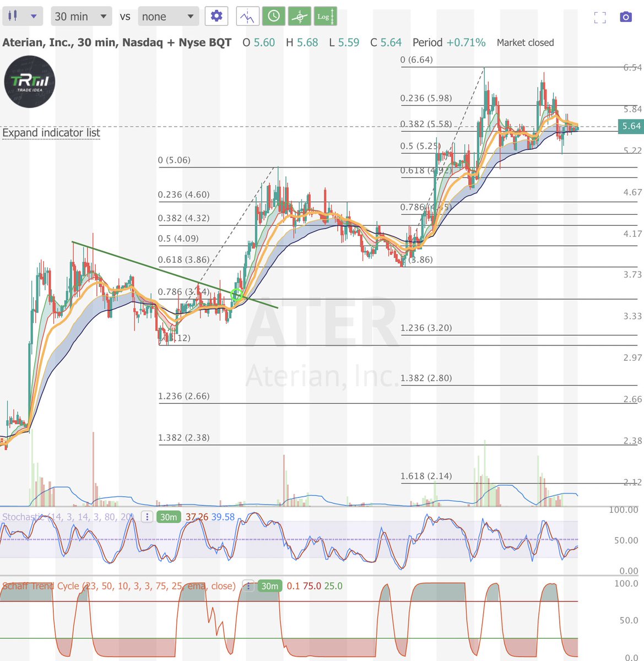Click the '0 (5.06)' Fibonacci label

point(174,160)
